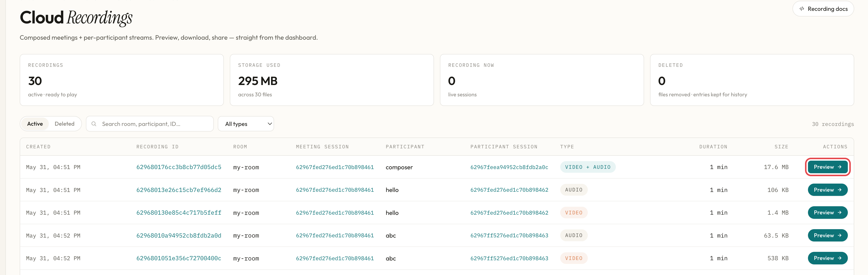Click the 'composer' participant cell
868x275 pixels.
pyautogui.click(x=399, y=167)
